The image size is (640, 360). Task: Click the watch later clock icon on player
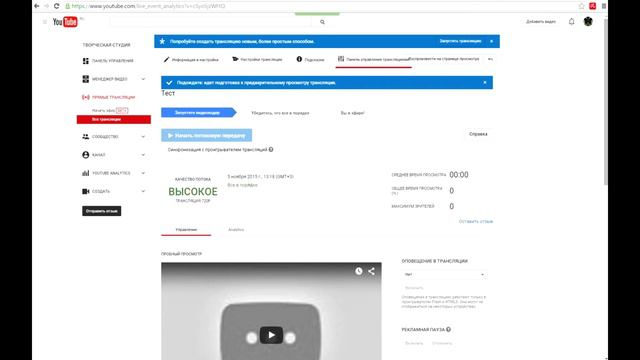[x=359, y=271]
